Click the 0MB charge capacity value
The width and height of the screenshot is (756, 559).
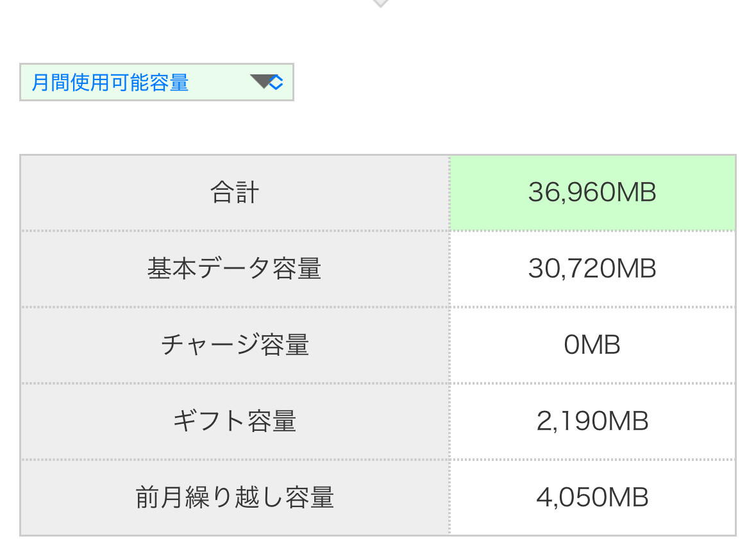[x=592, y=346]
